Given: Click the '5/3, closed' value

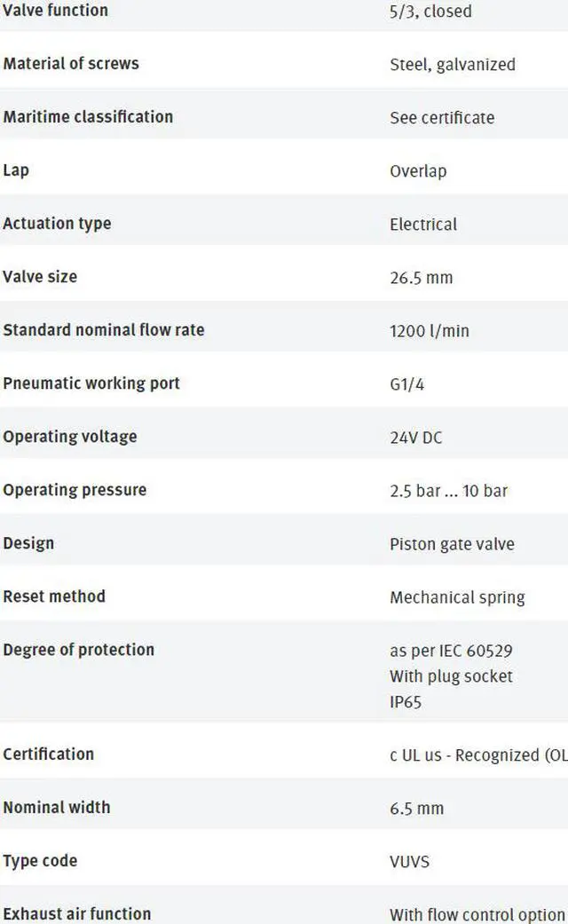Looking at the screenshot, I should [x=430, y=12].
